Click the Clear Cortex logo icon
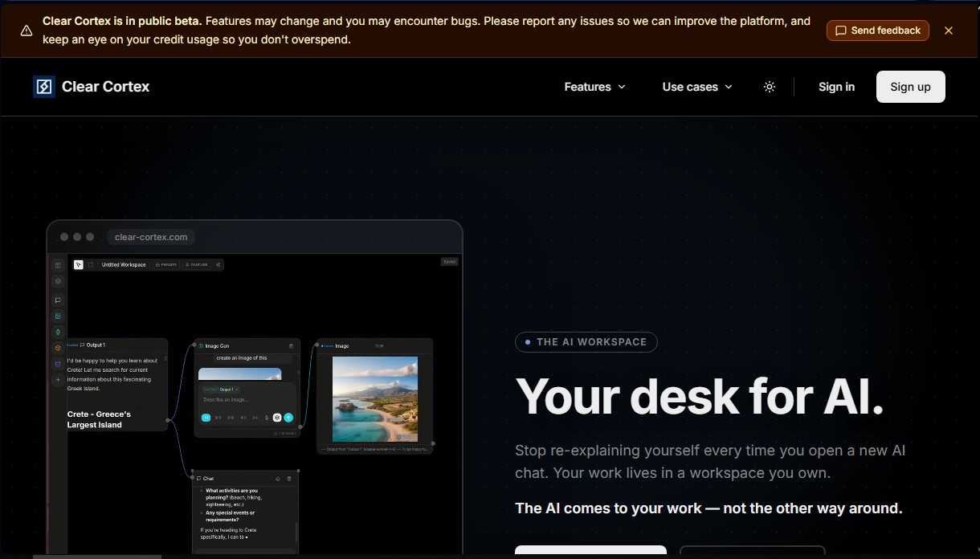This screenshot has height=559, width=980. coord(44,87)
